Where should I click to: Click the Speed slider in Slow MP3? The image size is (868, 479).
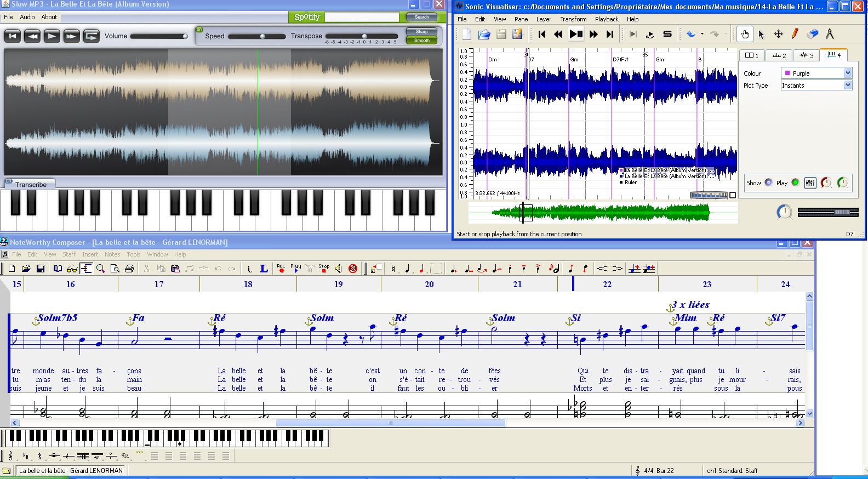click(257, 36)
